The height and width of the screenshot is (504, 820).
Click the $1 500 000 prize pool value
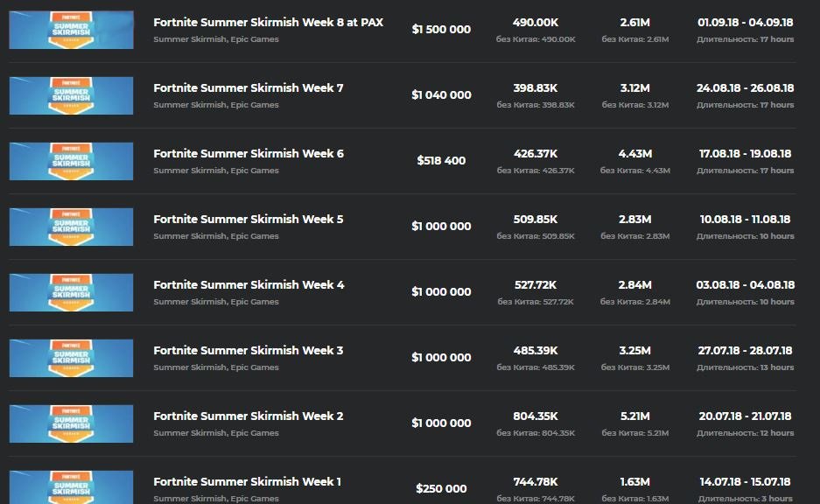(441, 29)
